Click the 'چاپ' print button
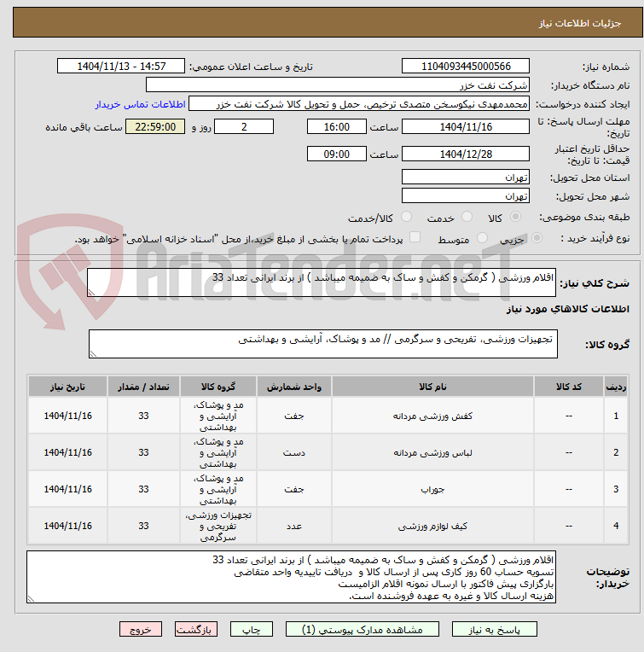The image size is (644, 652). click(x=252, y=629)
